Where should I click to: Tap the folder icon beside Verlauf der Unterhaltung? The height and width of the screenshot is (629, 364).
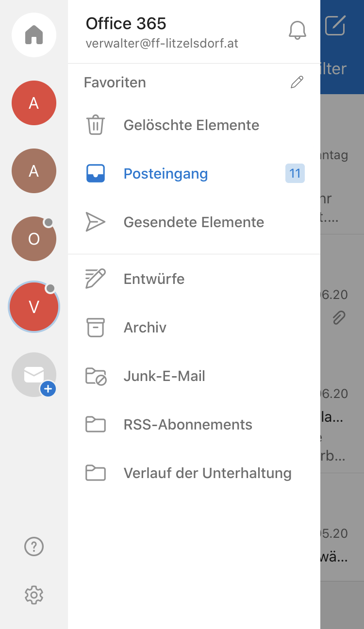point(96,473)
